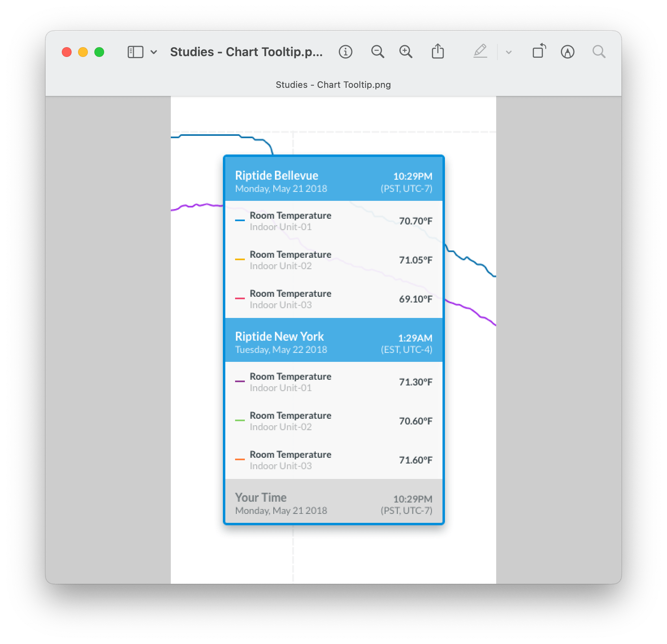Click the sidebar view icon
This screenshot has width=667, height=644.
click(135, 52)
